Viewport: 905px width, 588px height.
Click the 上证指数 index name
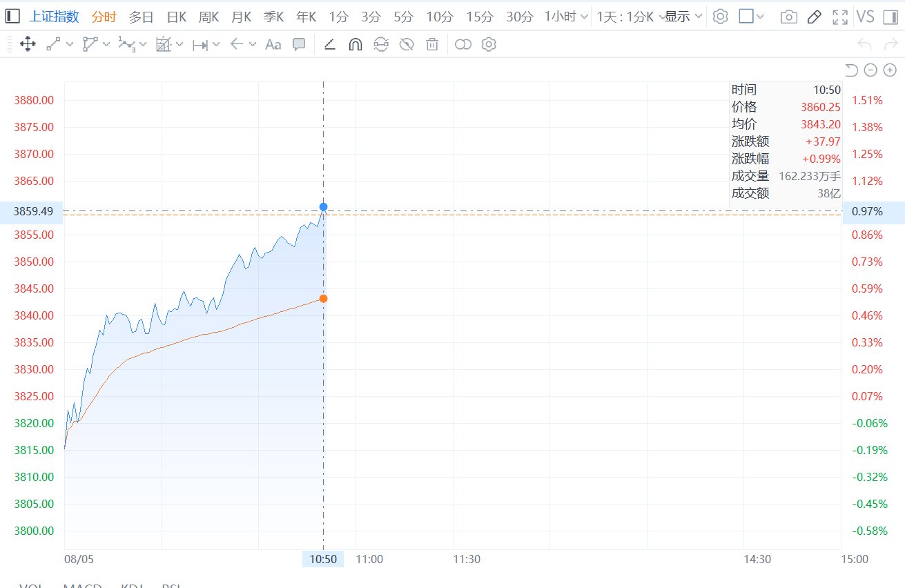(x=55, y=17)
